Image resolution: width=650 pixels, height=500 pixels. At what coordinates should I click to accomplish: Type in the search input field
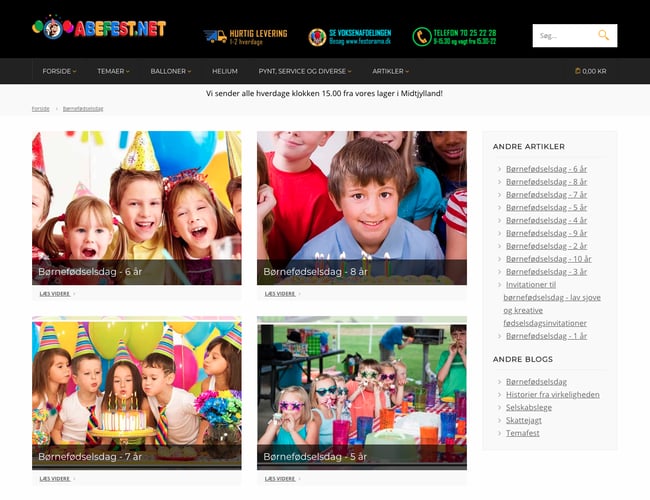point(562,36)
